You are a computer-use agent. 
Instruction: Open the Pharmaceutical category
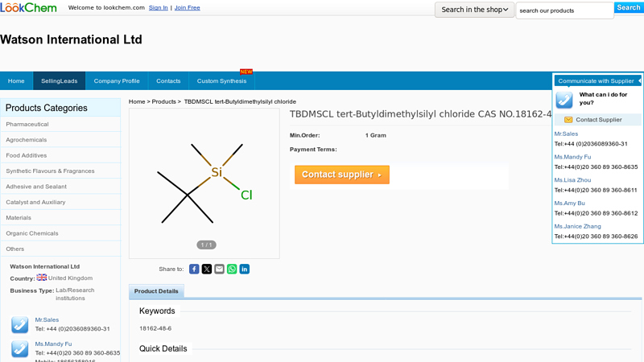point(27,125)
